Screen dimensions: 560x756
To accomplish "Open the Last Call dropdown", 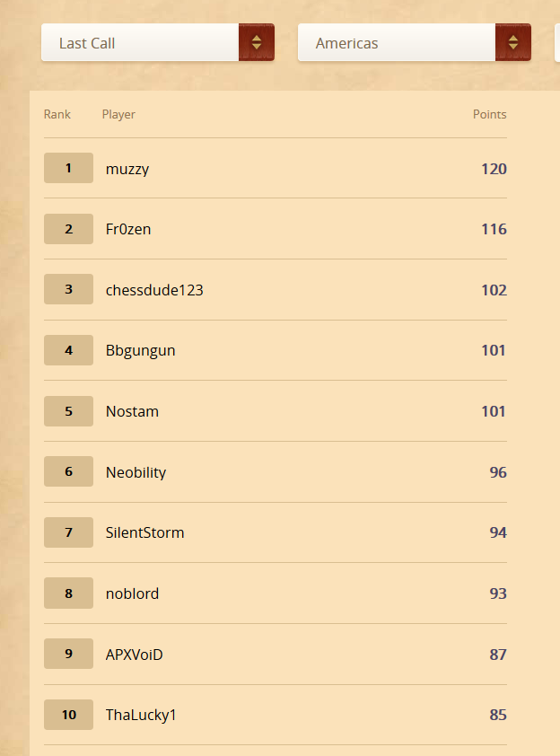I will click(140, 43).
